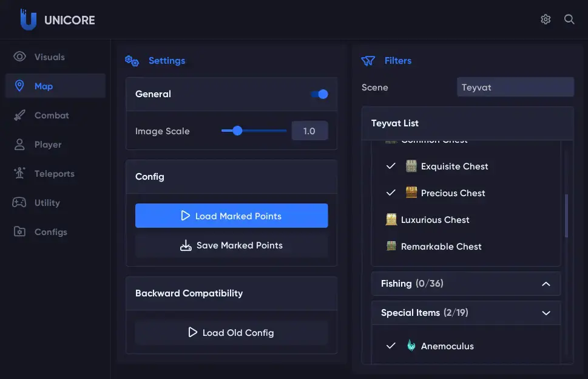Click Load Marked Points button

pos(231,216)
